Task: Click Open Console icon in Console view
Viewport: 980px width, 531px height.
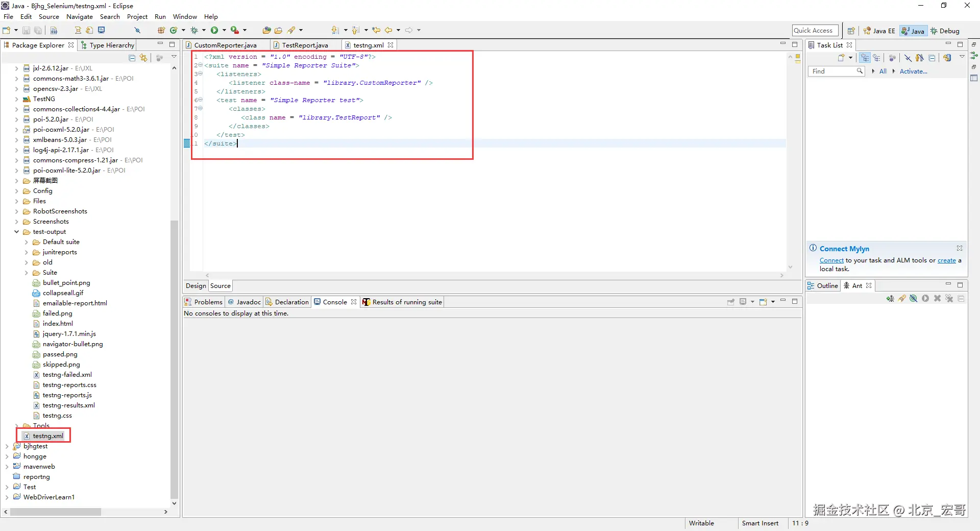Action: point(763,302)
